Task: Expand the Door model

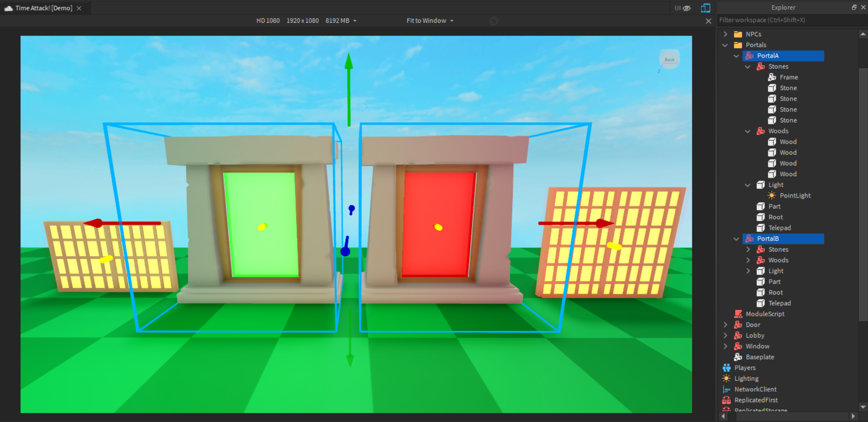Action: (725, 325)
